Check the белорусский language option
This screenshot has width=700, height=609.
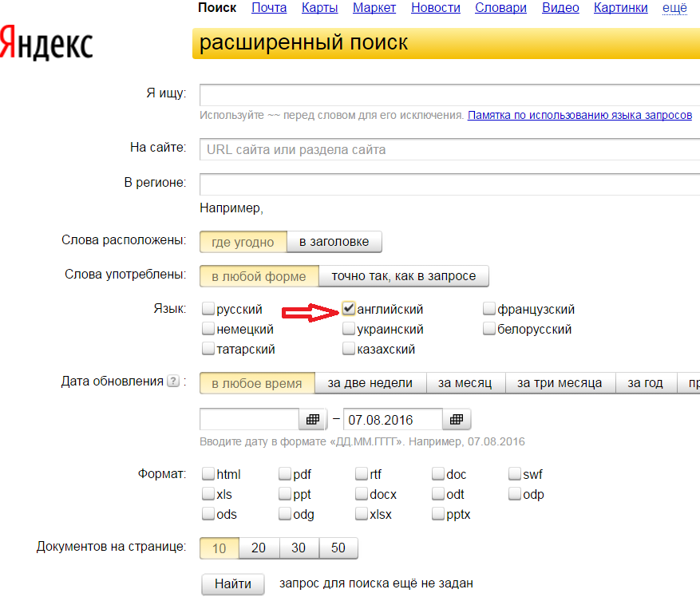[x=489, y=329]
